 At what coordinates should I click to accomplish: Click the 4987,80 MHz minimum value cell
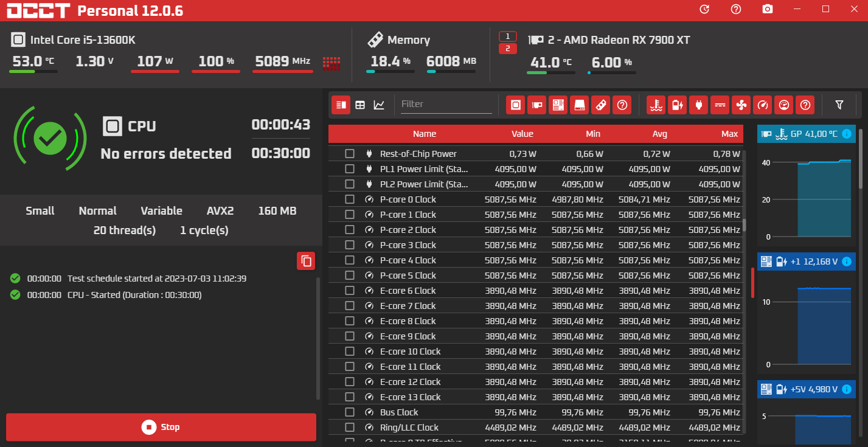pyautogui.click(x=577, y=199)
